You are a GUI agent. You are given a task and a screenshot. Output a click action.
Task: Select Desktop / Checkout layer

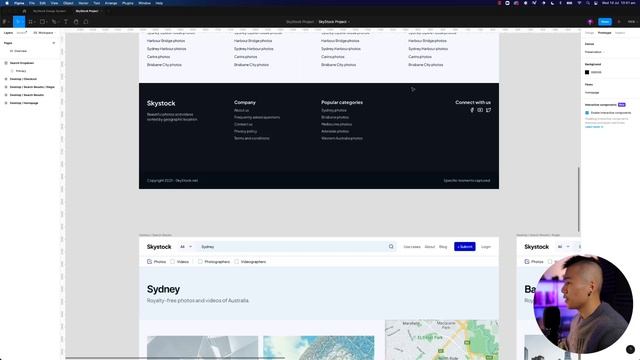tap(23, 79)
